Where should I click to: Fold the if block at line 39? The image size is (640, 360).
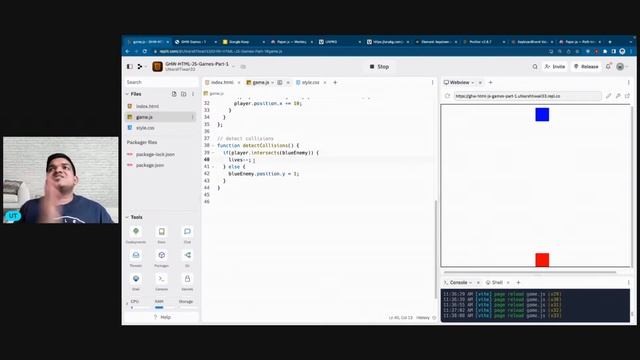point(213,153)
